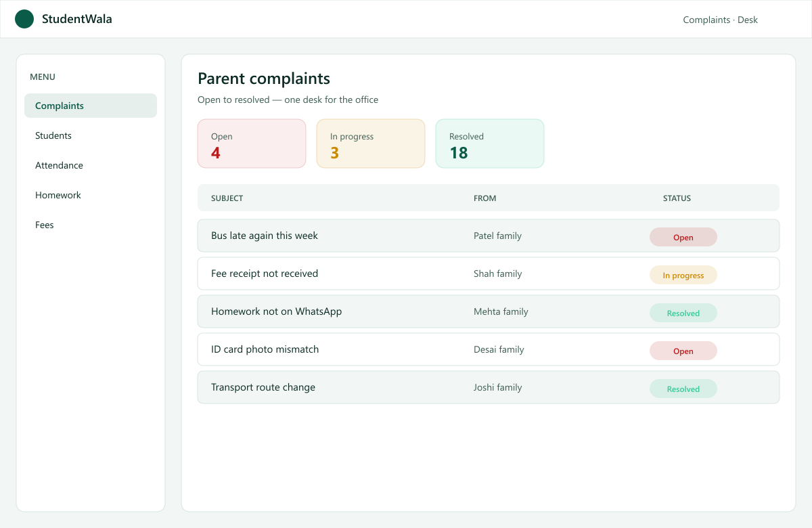Click the FROM column header
Image resolution: width=812 pixels, height=528 pixels.
[x=484, y=198]
